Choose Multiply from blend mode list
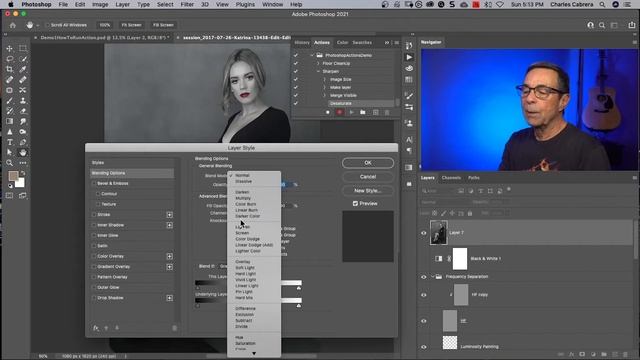The height and width of the screenshot is (360, 640). [243, 198]
